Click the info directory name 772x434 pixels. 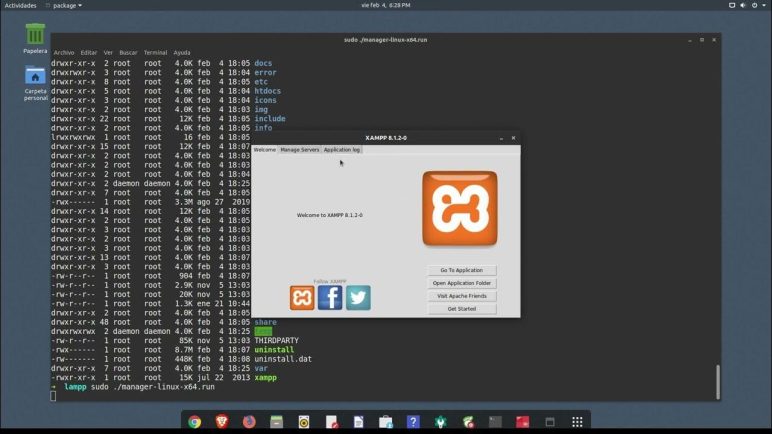[x=263, y=128]
